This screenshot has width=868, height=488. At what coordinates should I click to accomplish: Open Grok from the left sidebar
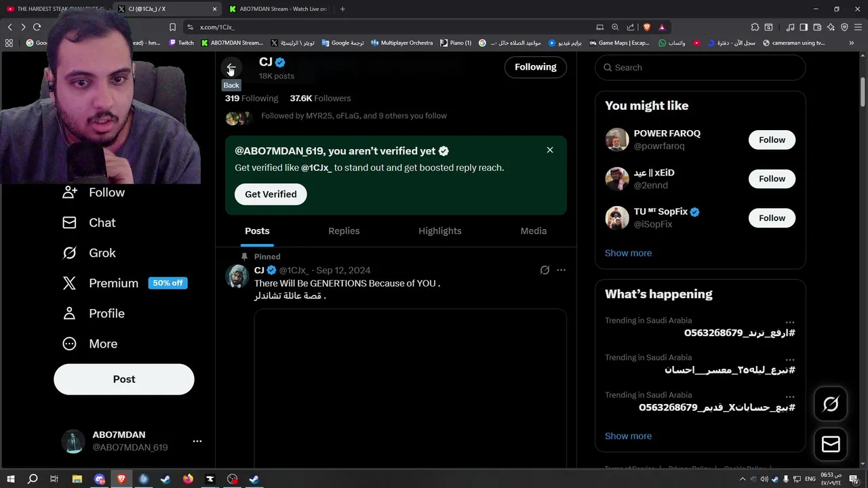89,253
